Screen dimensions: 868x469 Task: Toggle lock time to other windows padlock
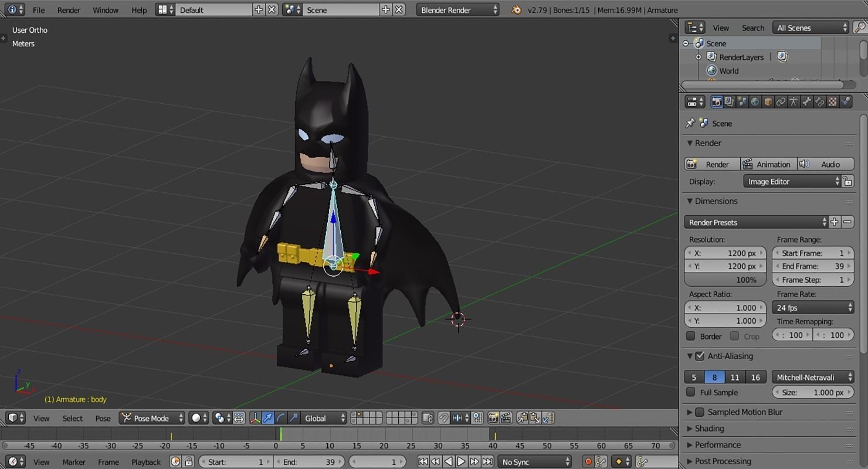[188, 462]
